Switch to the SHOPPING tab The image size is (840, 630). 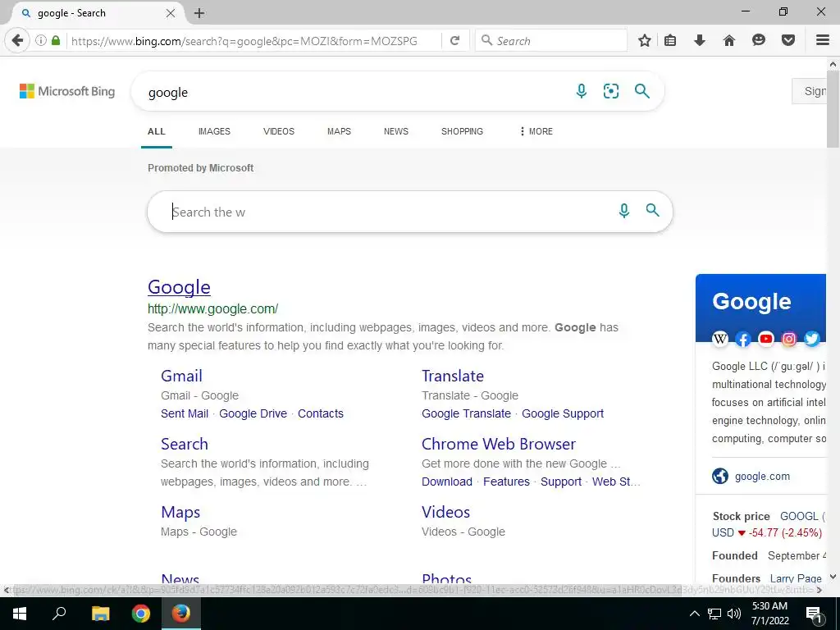(462, 131)
